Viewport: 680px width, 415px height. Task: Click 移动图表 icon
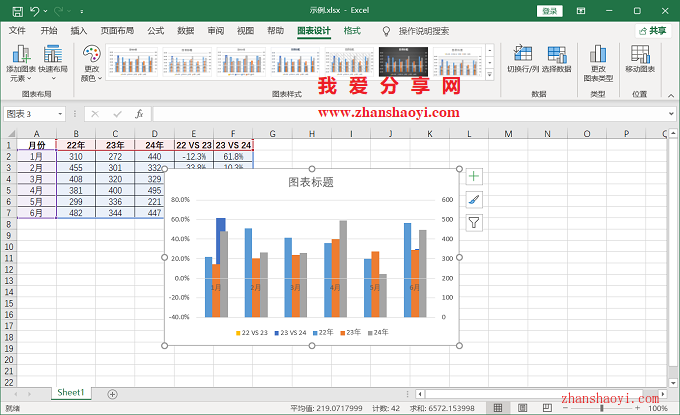click(x=640, y=59)
